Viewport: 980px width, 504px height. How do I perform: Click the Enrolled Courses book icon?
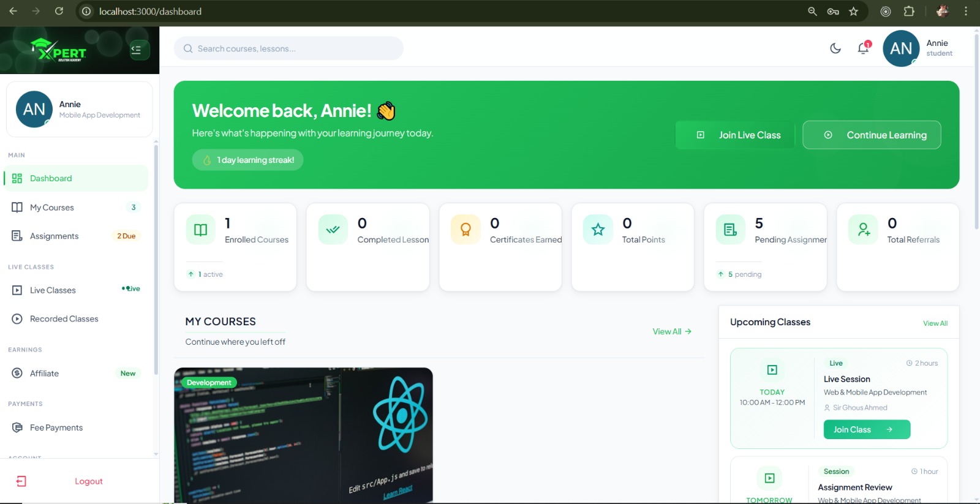(201, 230)
